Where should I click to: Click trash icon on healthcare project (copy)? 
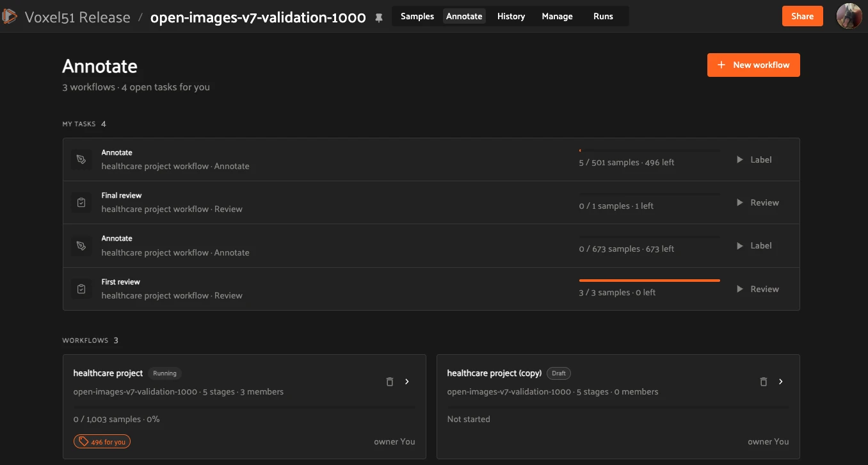click(x=763, y=382)
